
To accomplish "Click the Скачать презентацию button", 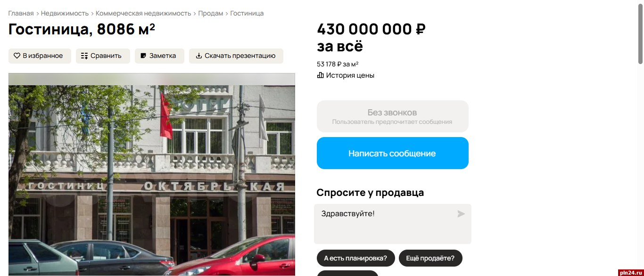I will pyautogui.click(x=236, y=56).
